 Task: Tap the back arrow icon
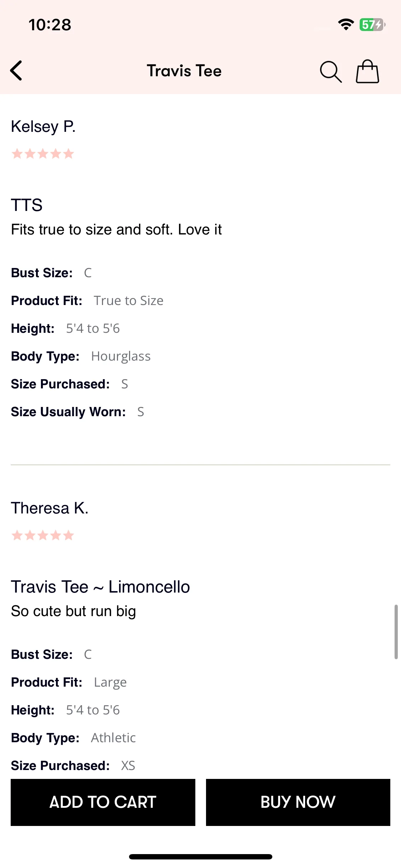[16, 71]
